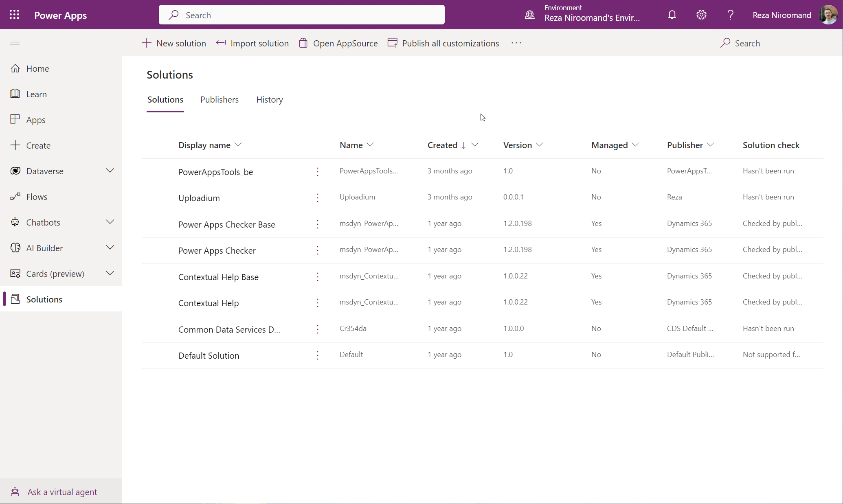Expand the Dataverse navigation section
Image resolution: width=843 pixels, height=504 pixels.
110,171
